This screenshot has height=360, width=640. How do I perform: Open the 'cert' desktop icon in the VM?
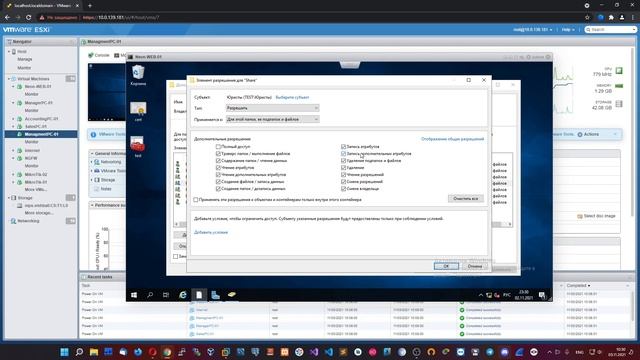pyautogui.click(x=138, y=111)
